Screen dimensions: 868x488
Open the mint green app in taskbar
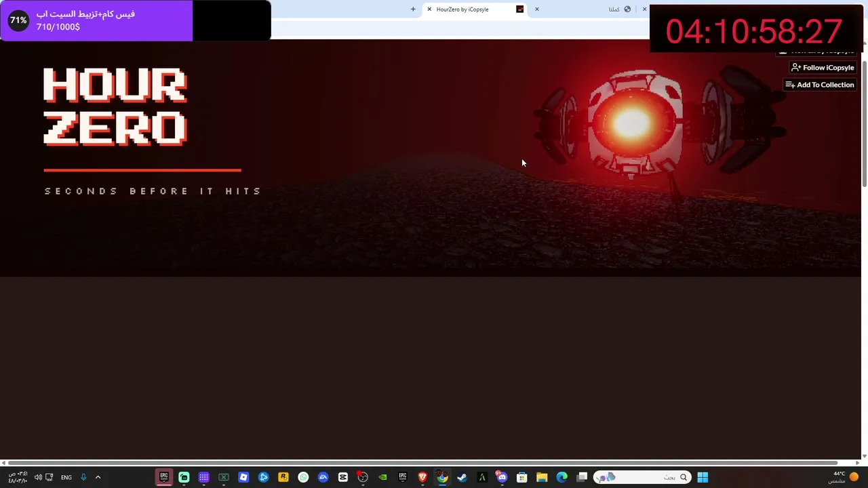(184, 477)
